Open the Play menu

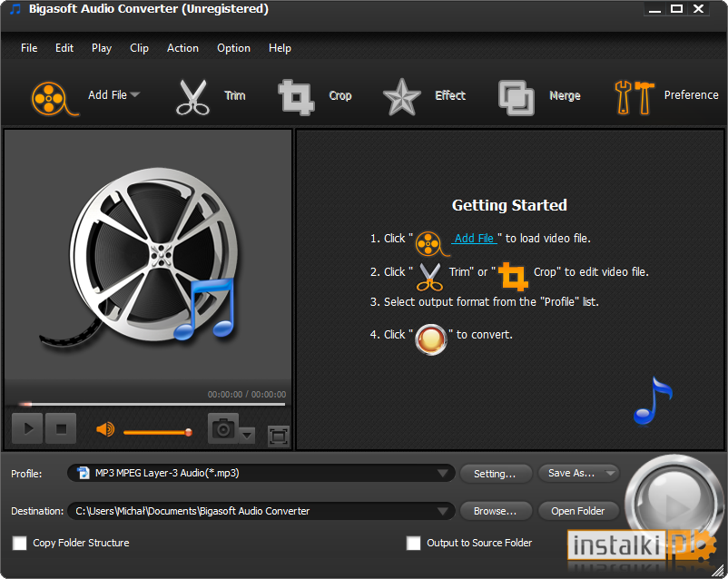coord(102,48)
